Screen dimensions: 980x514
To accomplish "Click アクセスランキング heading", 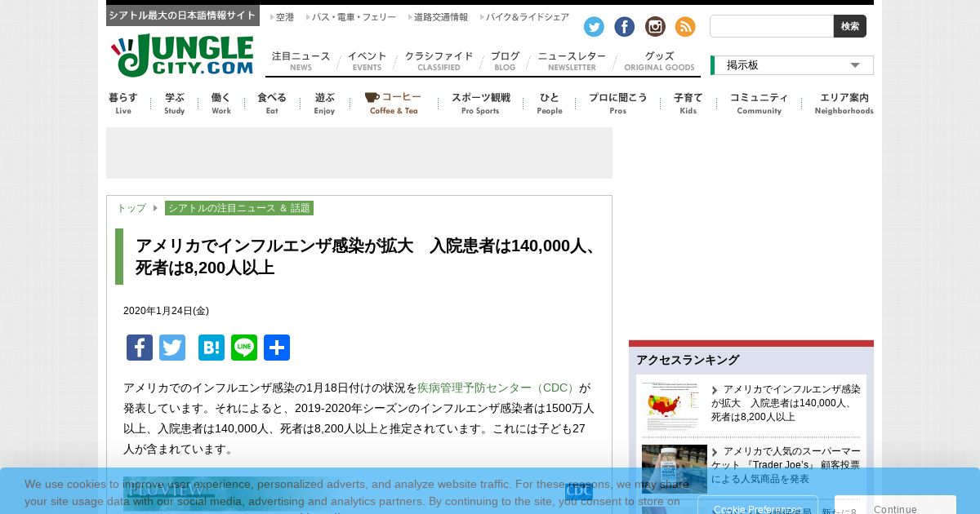I will pyautogui.click(x=688, y=360).
